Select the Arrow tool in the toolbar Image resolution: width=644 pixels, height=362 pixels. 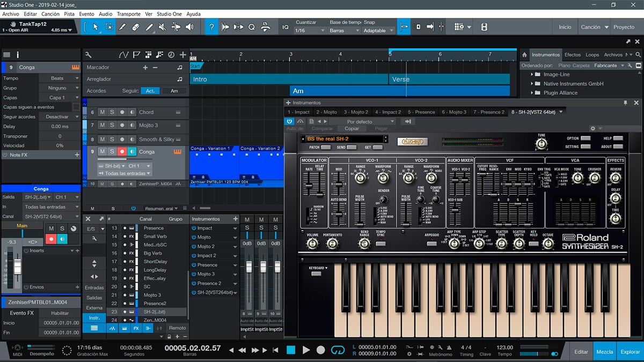96,27
